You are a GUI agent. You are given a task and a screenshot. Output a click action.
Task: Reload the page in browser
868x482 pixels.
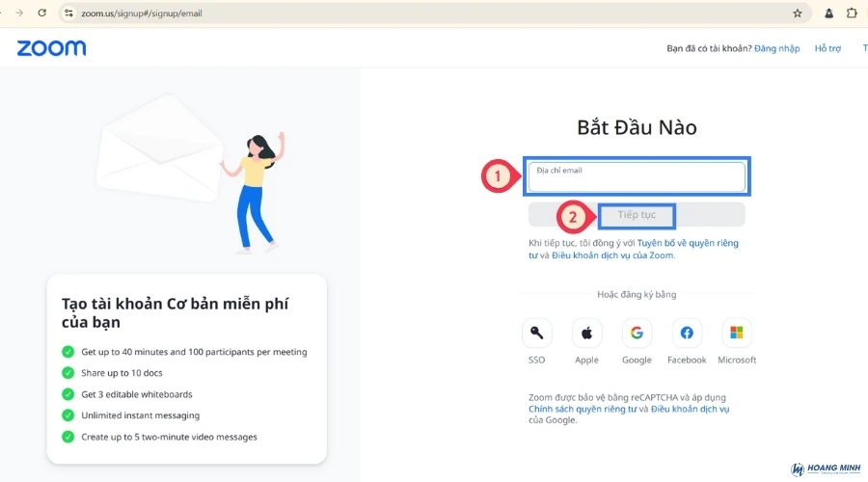(41, 13)
